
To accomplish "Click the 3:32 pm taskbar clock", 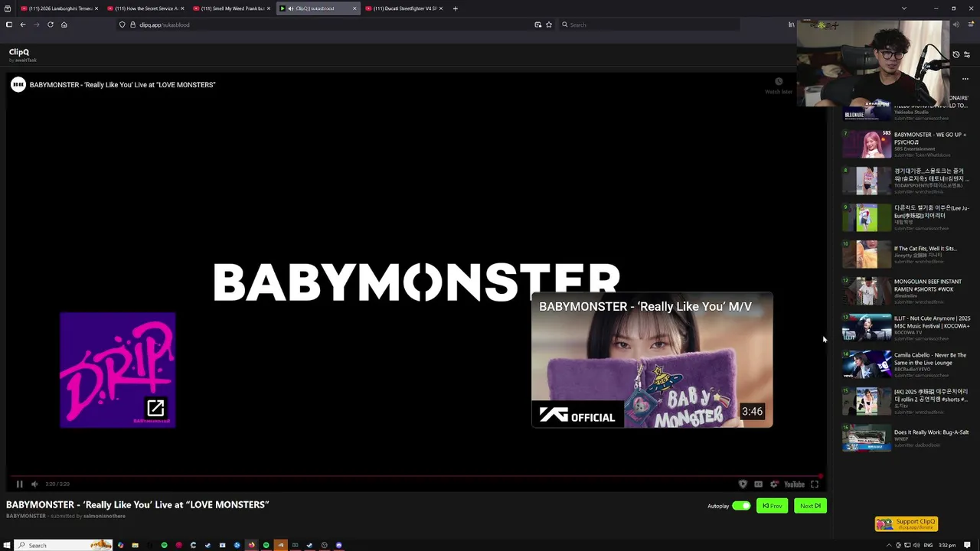I will (x=947, y=545).
